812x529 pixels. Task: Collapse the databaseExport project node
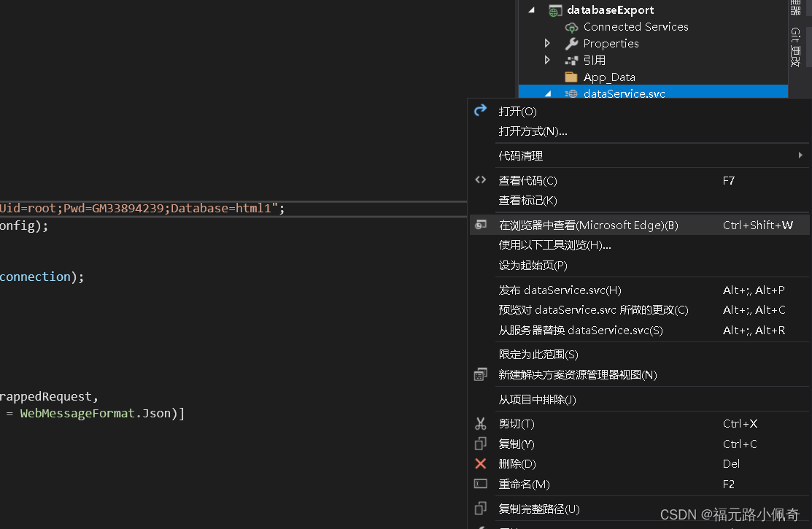point(532,10)
